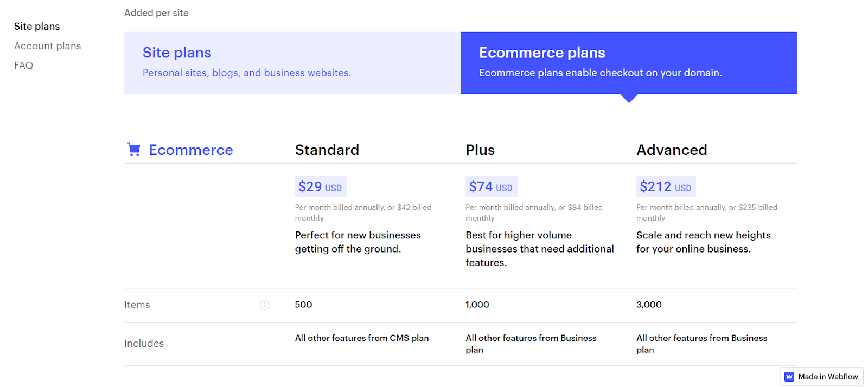The width and height of the screenshot is (868, 387).
Task: Select the Plus plan heading
Action: click(x=480, y=150)
